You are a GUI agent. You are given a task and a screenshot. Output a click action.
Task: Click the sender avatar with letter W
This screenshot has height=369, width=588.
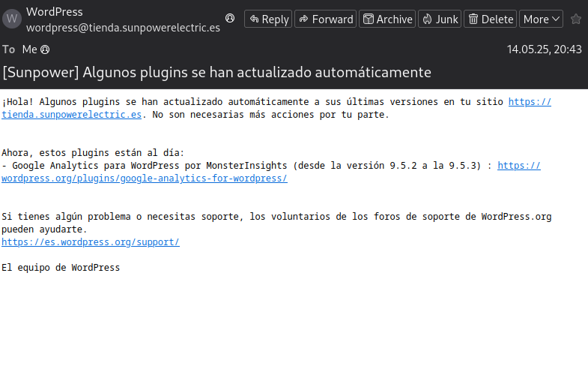(12, 19)
